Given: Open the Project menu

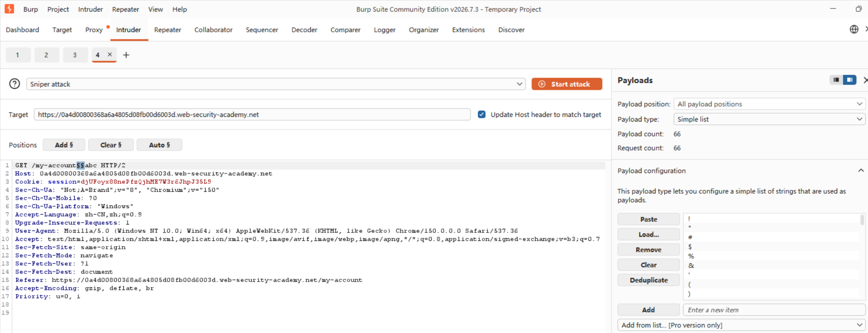Looking at the screenshot, I should (x=58, y=9).
